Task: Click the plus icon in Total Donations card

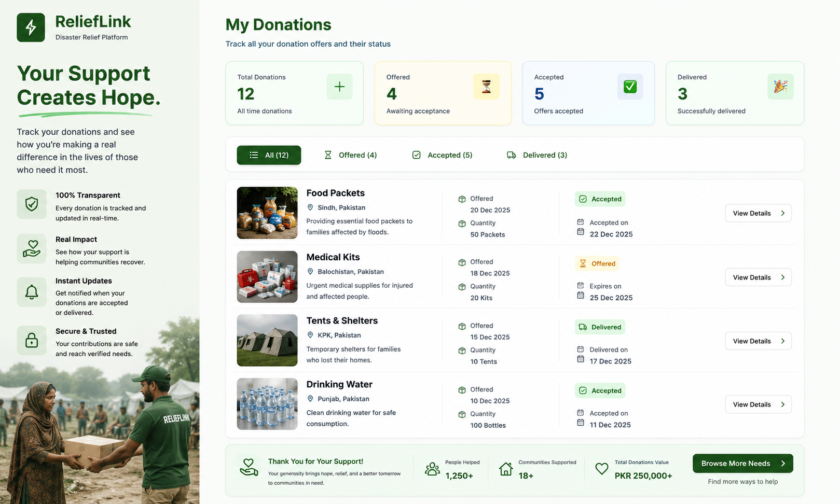Action: click(x=339, y=87)
